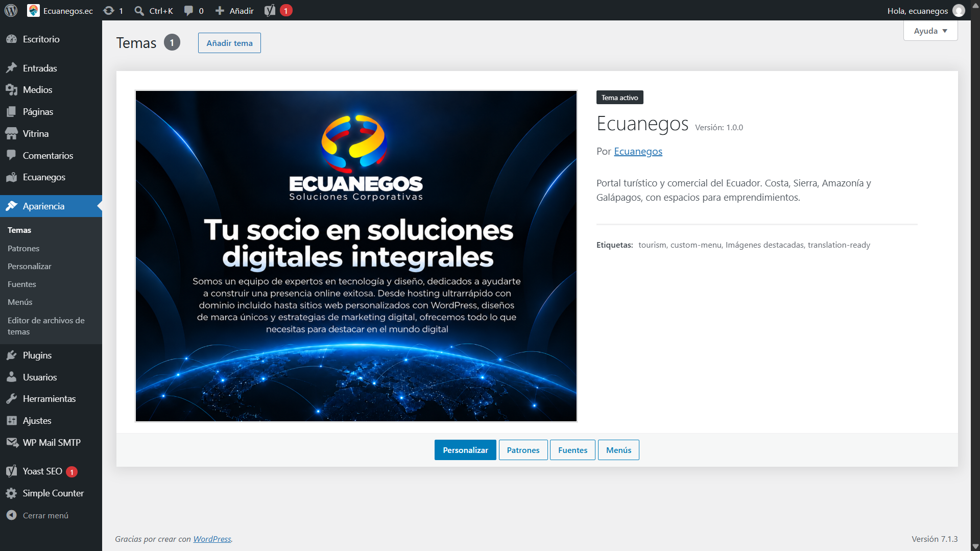Screen dimensions: 980x551
Task: Click the Herramientas wrench icon
Action: (11, 399)
